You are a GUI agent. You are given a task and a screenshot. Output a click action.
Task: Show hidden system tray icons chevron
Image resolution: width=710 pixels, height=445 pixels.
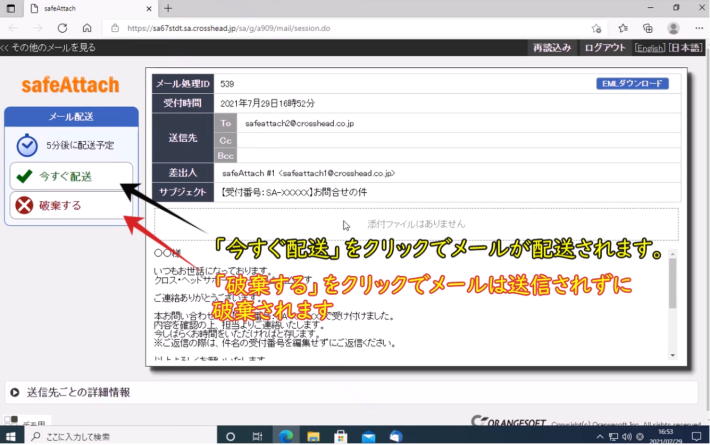pos(600,437)
